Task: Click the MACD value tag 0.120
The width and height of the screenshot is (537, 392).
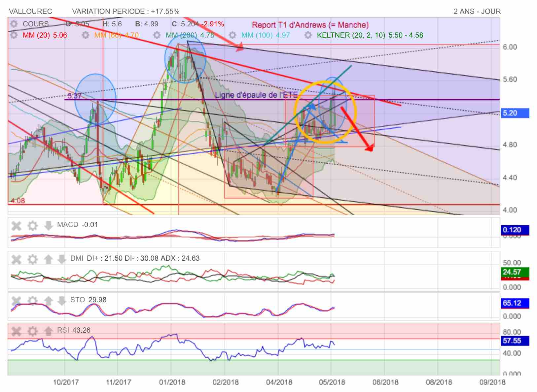Action: pyautogui.click(x=515, y=230)
